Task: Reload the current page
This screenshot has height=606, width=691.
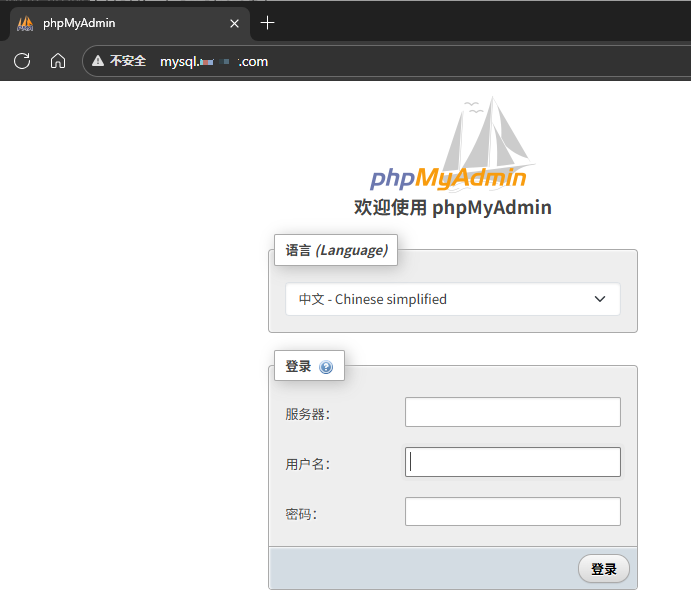Action: 22,61
